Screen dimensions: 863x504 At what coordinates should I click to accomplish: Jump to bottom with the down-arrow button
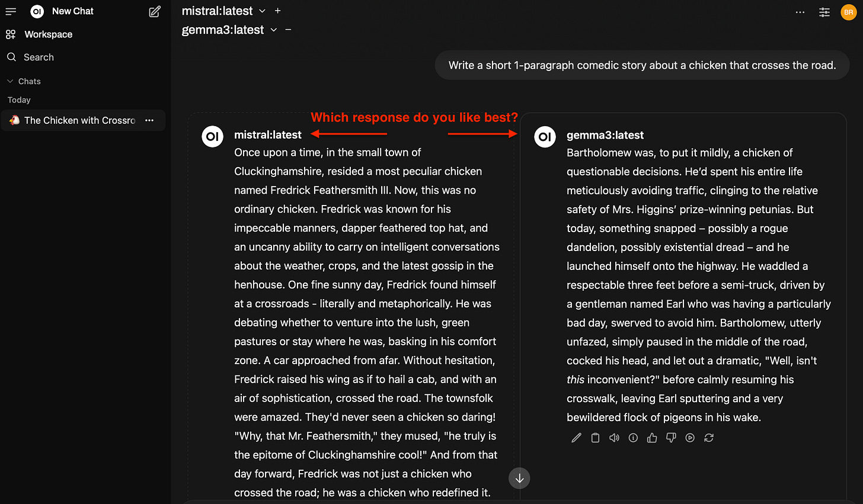coord(519,479)
